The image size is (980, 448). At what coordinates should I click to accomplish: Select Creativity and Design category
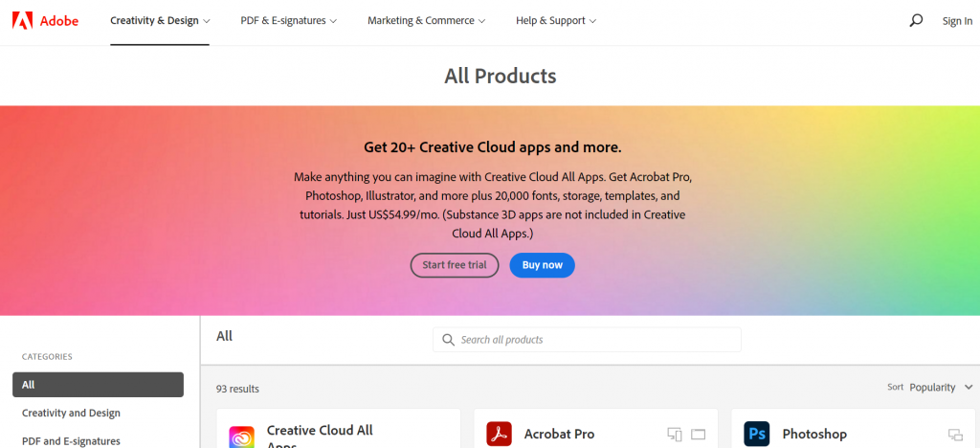pos(71,413)
